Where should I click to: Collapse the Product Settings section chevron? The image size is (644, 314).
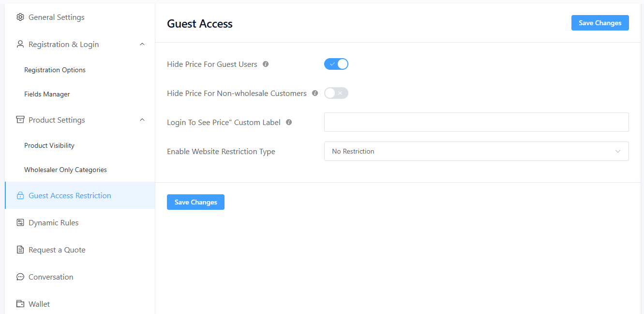(142, 120)
